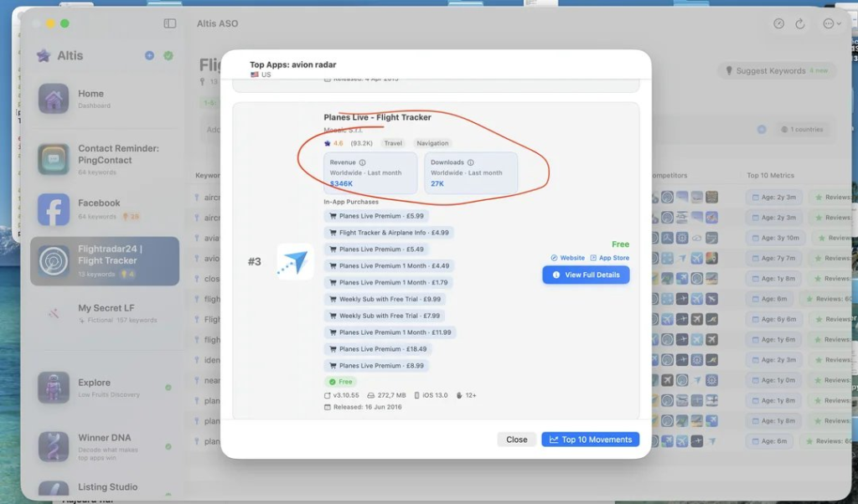Select the Navigation category tag

(432, 143)
